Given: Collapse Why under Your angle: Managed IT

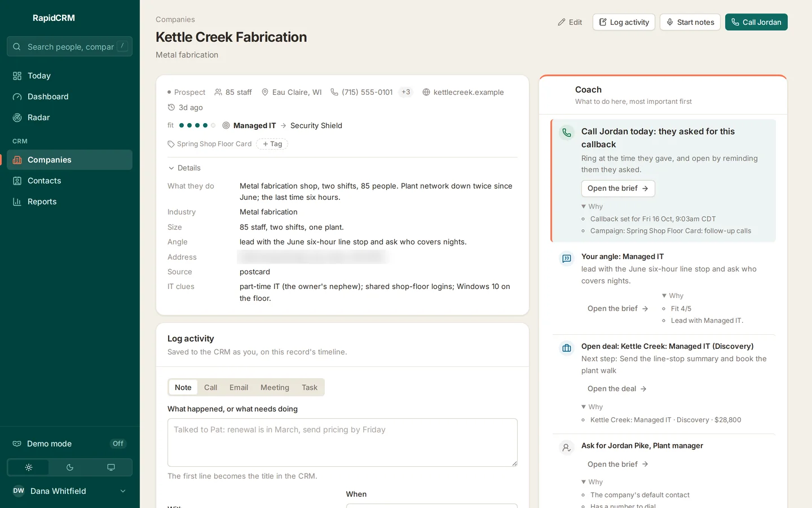Looking at the screenshot, I should coord(673,296).
